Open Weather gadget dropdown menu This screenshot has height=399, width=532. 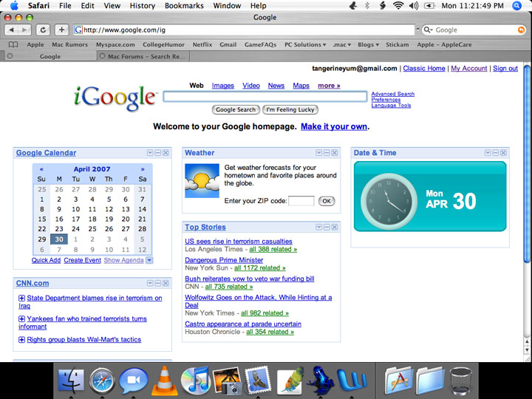[x=319, y=153]
